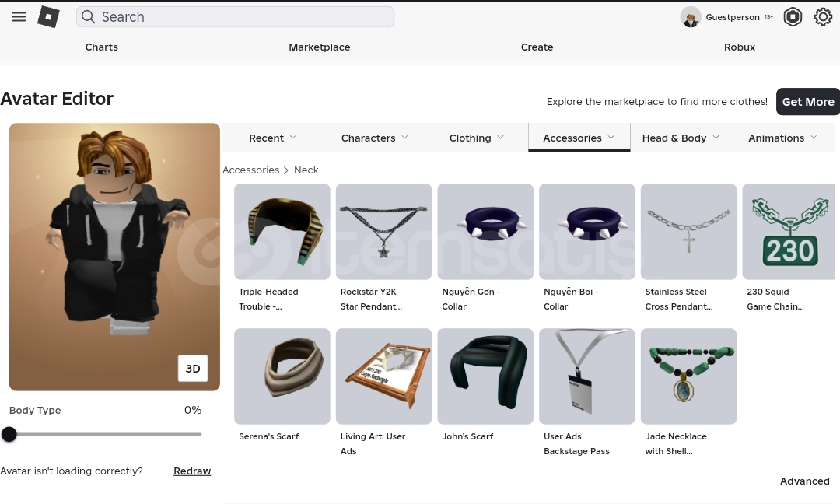
Task: Open the Charts navigation tab
Action: point(101,47)
